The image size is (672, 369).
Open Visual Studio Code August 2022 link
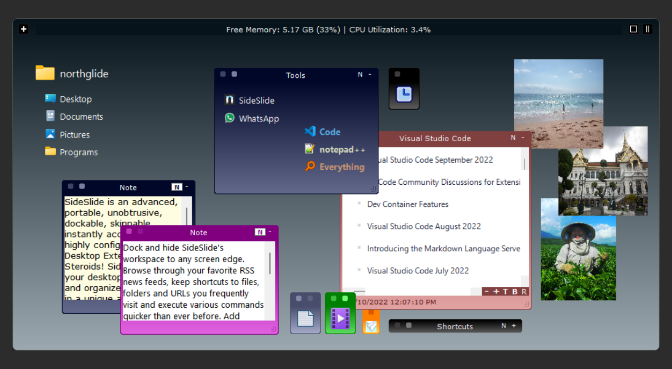[x=424, y=226]
